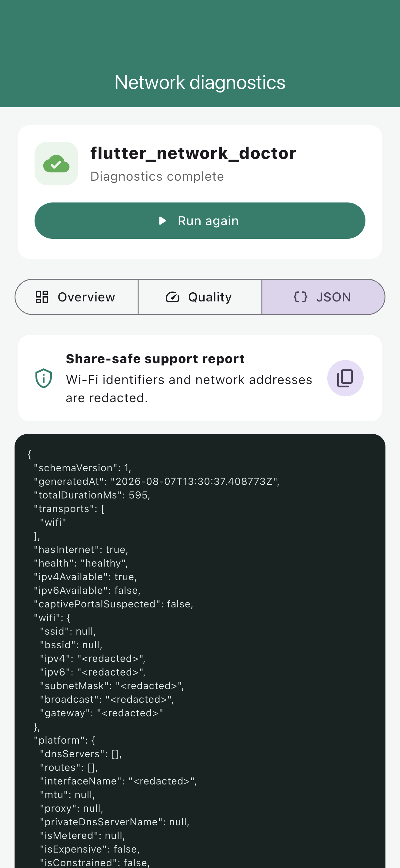Viewport: 400px width, 868px height.
Task: Click the play triangle icon in Run again
Action: (x=163, y=221)
